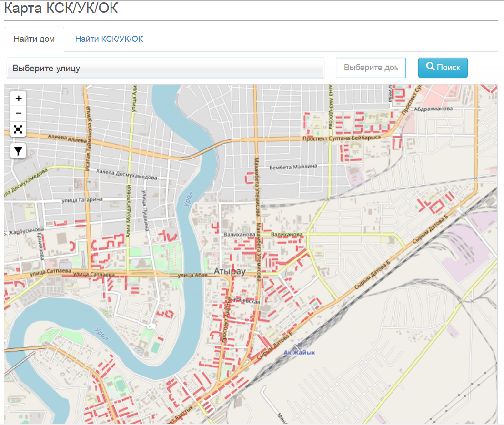Expand the Выберите улицу street selector

165,68
